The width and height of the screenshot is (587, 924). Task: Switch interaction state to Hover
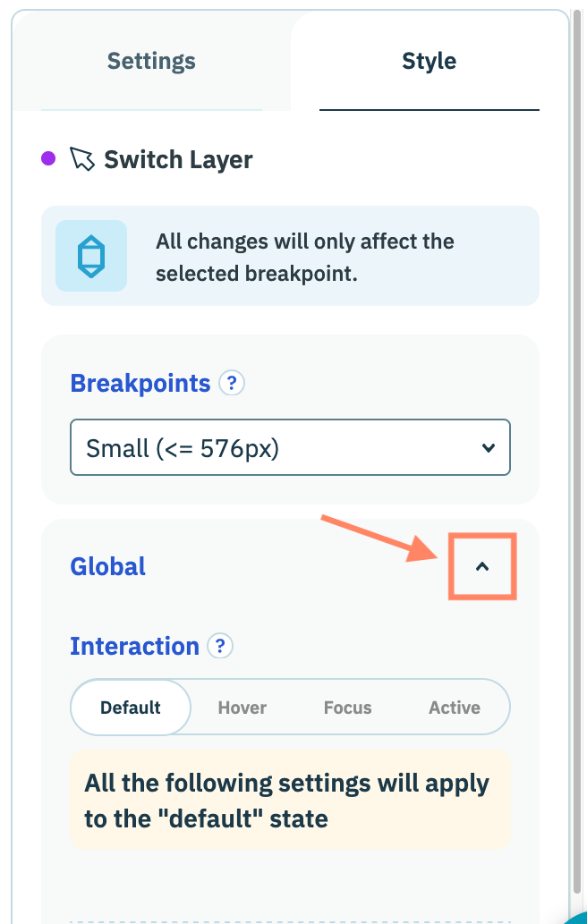click(x=242, y=708)
